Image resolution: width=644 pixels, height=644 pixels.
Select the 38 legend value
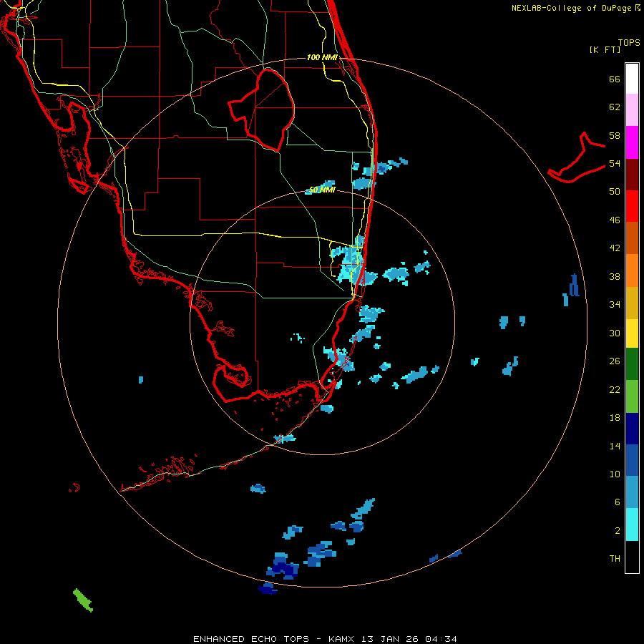(x=615, y=276)
